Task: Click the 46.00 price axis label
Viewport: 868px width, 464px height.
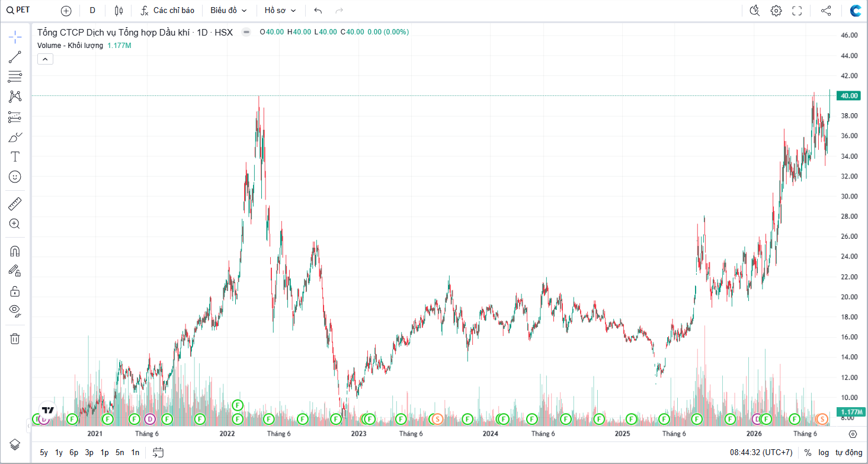Action: point(849,36)
